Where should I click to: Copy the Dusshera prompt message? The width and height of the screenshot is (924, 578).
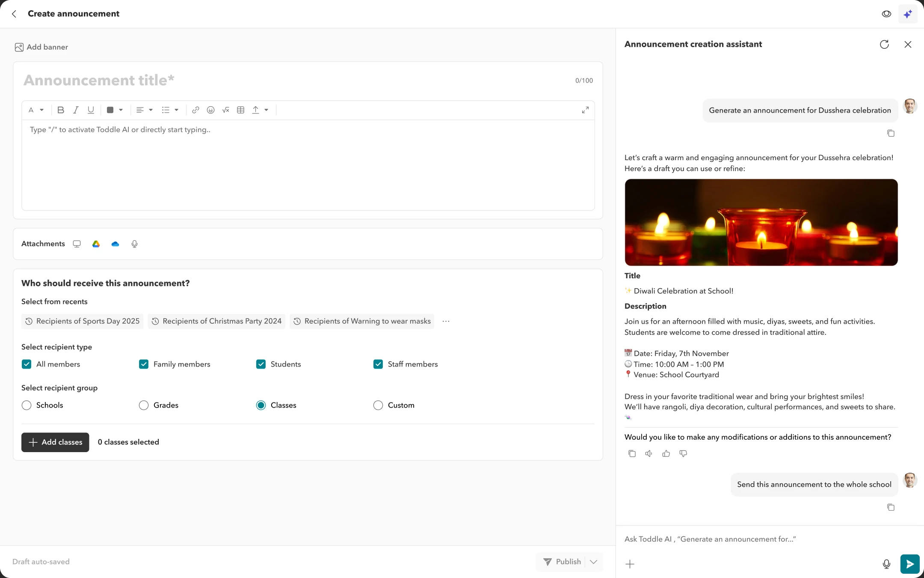[891, 133]
